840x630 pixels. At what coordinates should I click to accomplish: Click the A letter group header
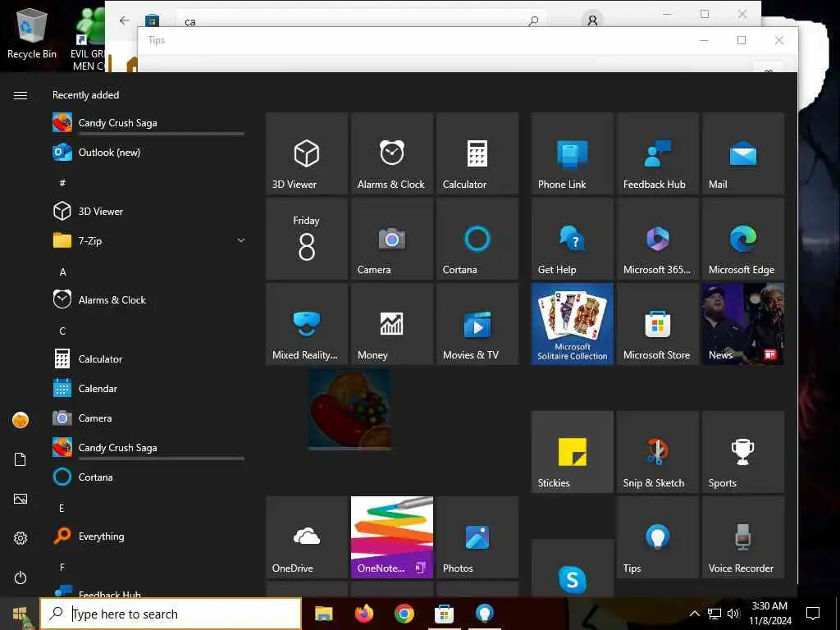point(62,272)
